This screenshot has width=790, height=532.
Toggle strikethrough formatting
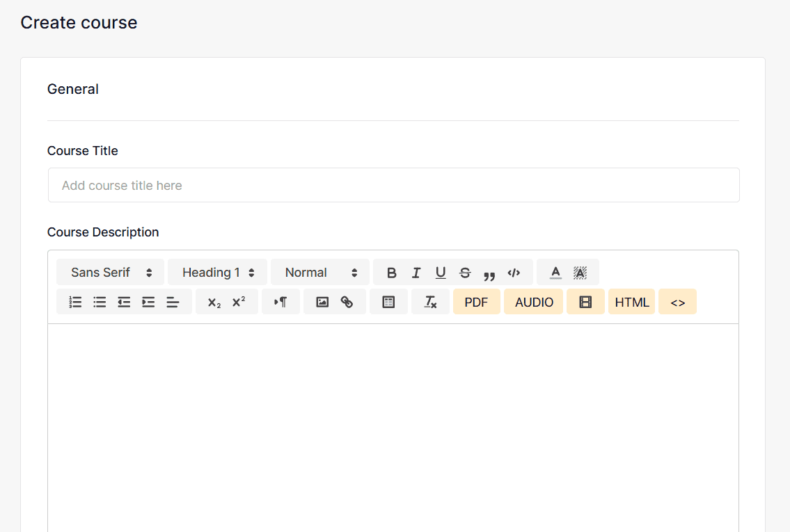click(x=465, y=272)
